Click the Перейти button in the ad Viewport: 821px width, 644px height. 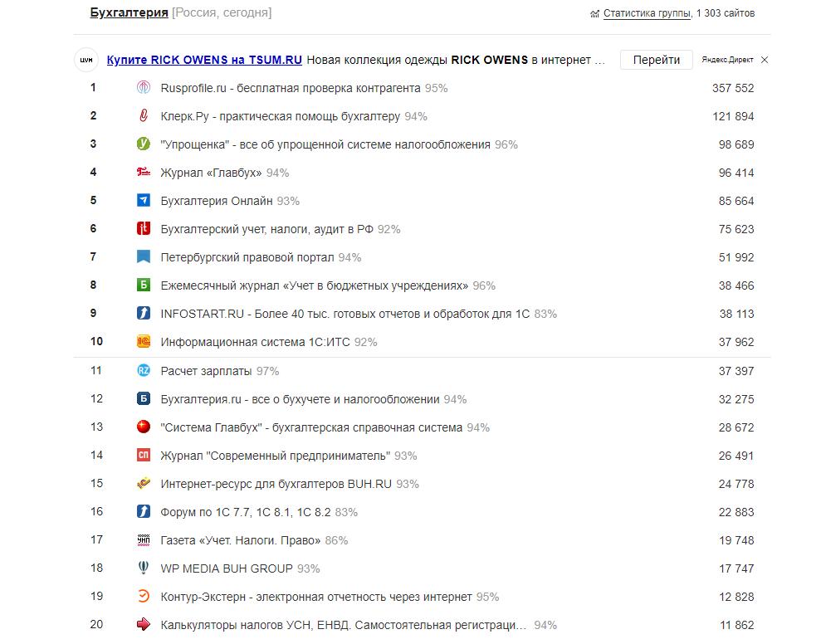pos(657,60)
